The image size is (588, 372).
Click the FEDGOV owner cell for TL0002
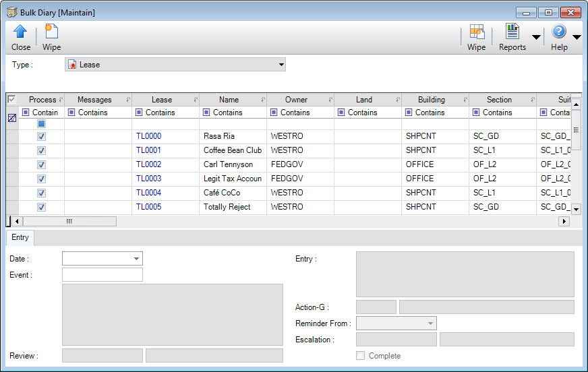click(300, 164)
